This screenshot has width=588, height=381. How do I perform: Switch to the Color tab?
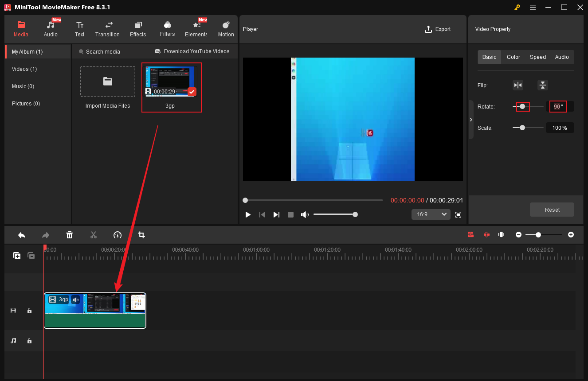(514, 57)
